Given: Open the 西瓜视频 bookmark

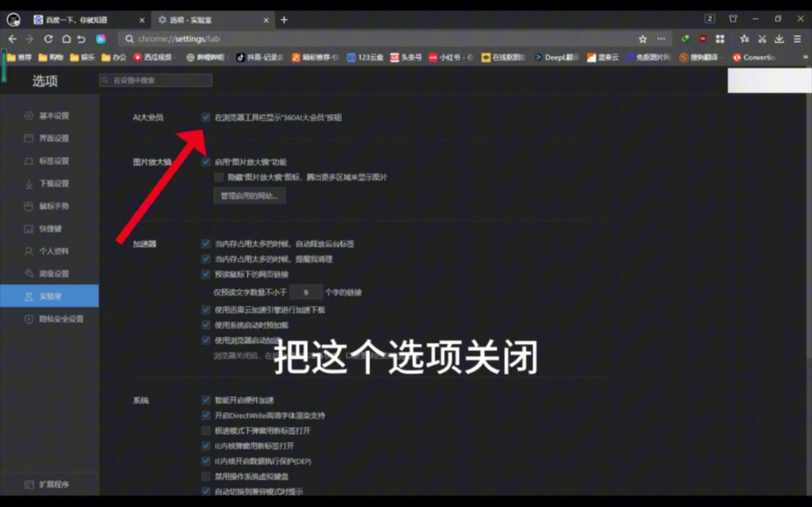Looking at the screenshot, I should pos(154,57).
